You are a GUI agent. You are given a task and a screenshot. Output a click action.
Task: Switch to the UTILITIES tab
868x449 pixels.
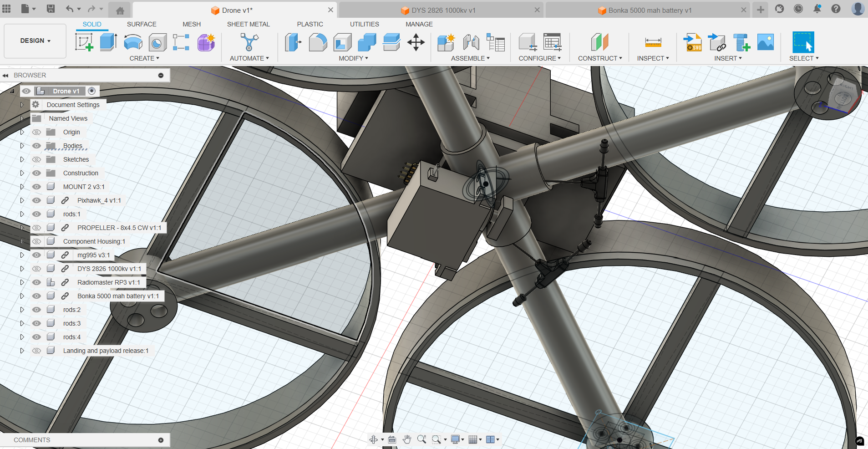pyautogui.click(x=365, y=24)
